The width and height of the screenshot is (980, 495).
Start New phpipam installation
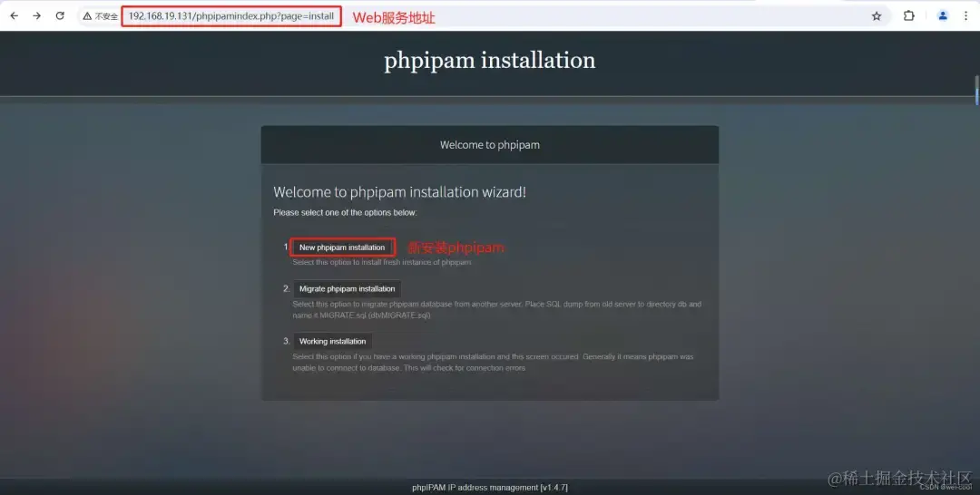click(x=342, y=247)
